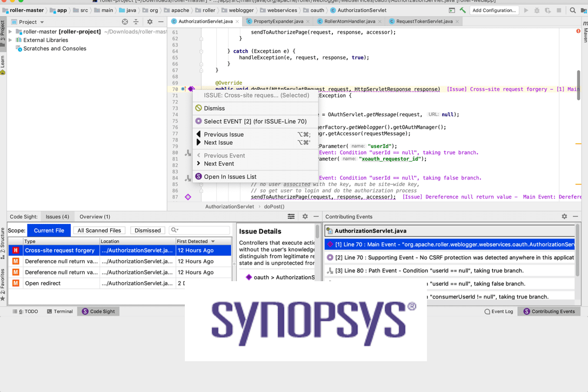Click the webservices breadcrumb folder
588x392 pixels.
point(278,10)
